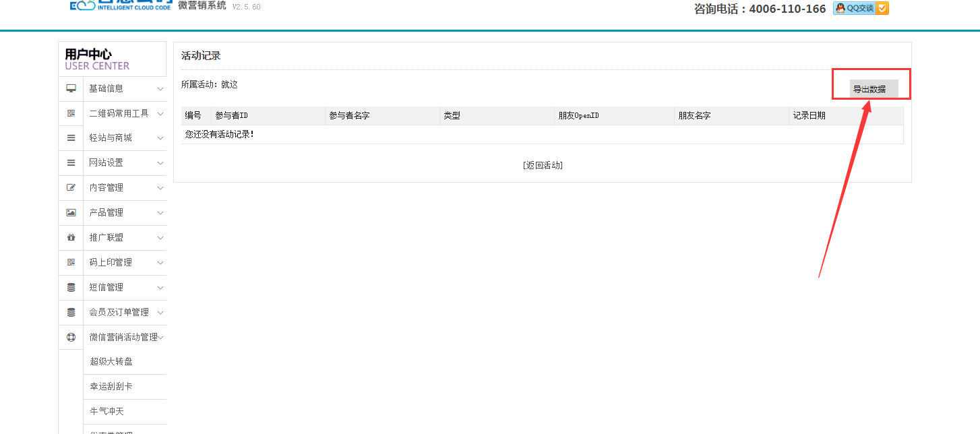The width and height of the screenshot is (980, 434).
Task: Expand the 会员及订单管理 chevron arrow
Action: click(x=160, y=313)
